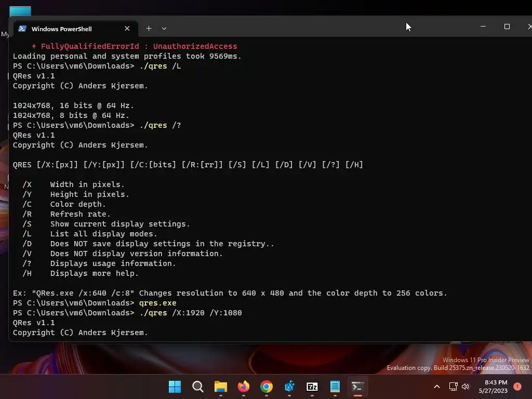Click the red 'UnauthorizedAccess' error text
532x399 pixels.
[195, 46]
